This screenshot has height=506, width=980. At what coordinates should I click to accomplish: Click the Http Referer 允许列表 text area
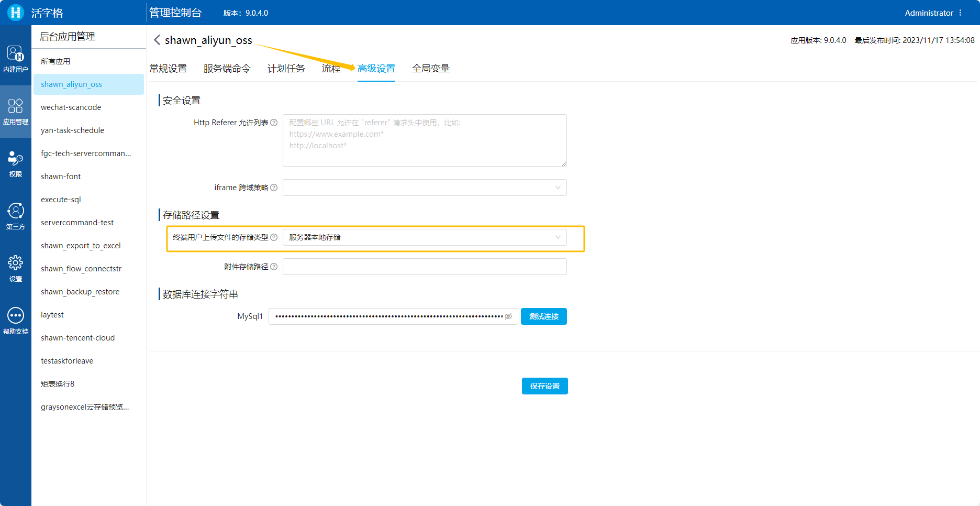(424, 140)
